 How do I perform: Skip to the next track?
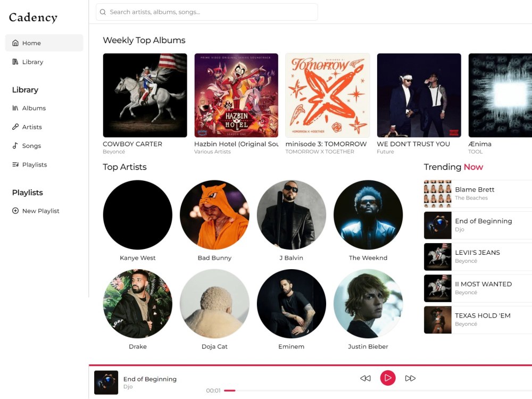pos(410,378)
